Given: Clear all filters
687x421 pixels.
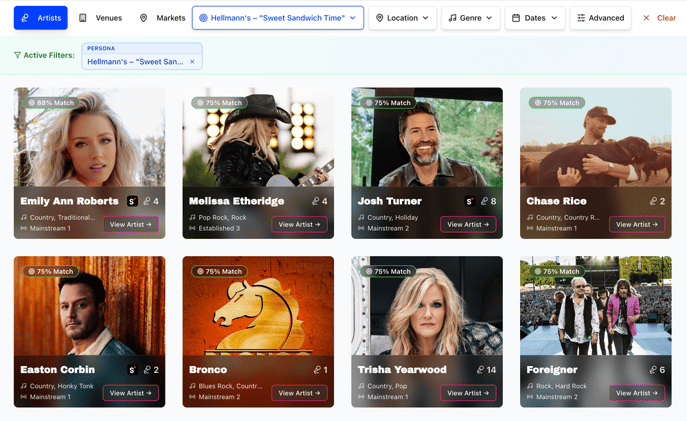Looking at the screenshot, I should coord(659,18).
